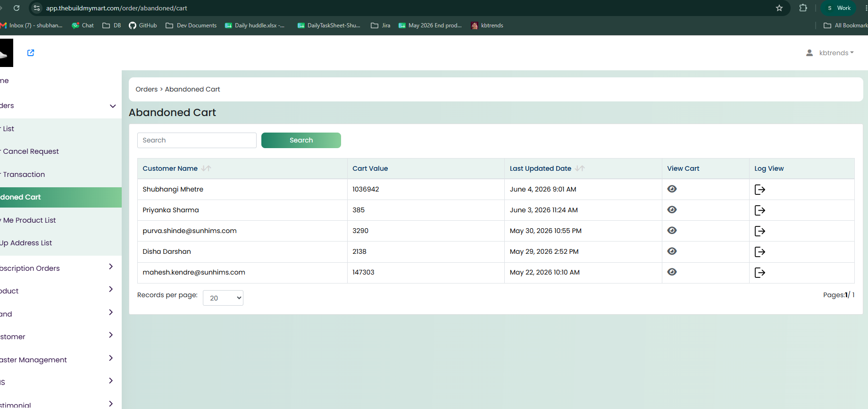The height and width of the screenshot is (409, 868).
Task: Expand Testimonial sidebar section
Action: coord(111,404)
